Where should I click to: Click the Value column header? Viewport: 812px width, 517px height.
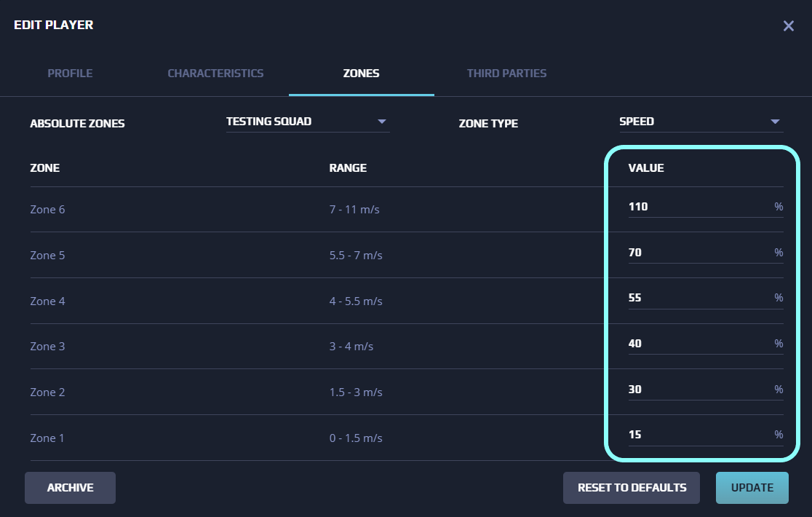[x=646, y=168]
